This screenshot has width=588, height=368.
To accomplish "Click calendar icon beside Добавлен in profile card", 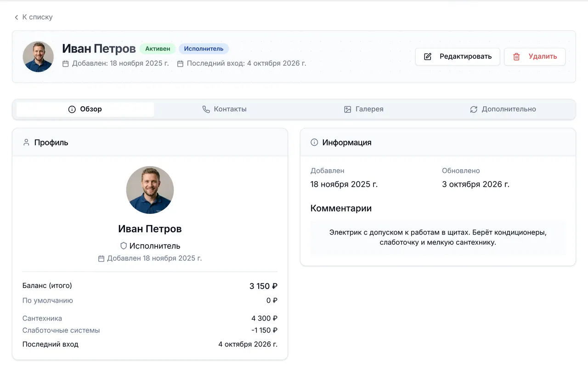I will (x=102, y=259).
